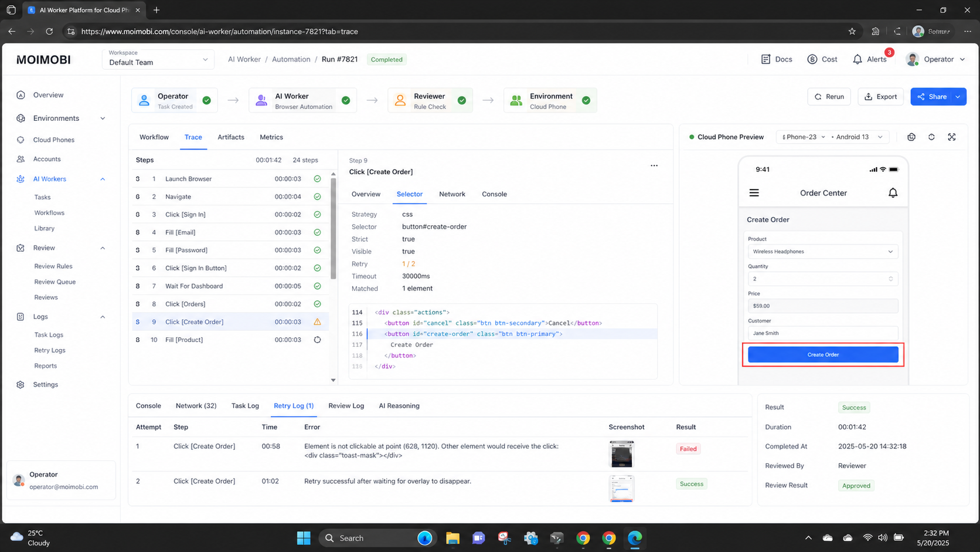Screen dimensions: 980x552
Task: Bookmark page with the star icon
Action: [852, 32]
